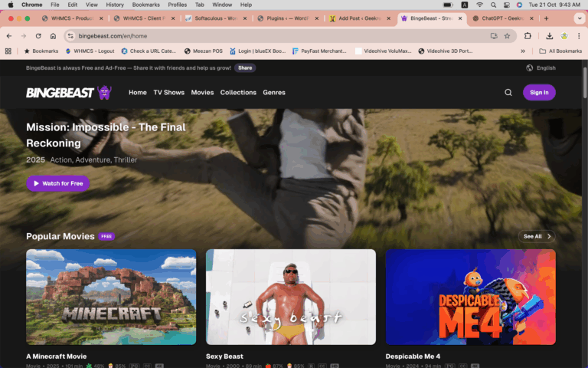
Task: Click the browser back arrow
Action: (10, 36)
